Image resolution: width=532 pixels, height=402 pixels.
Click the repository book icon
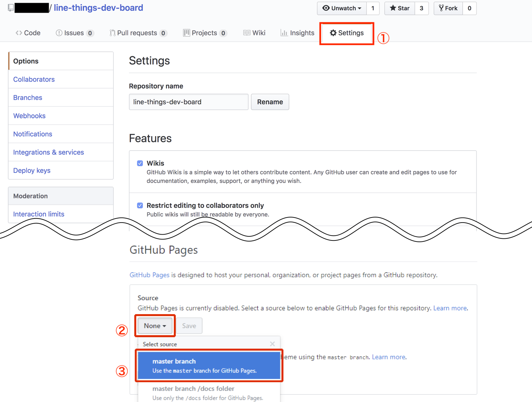pos(11,8)
